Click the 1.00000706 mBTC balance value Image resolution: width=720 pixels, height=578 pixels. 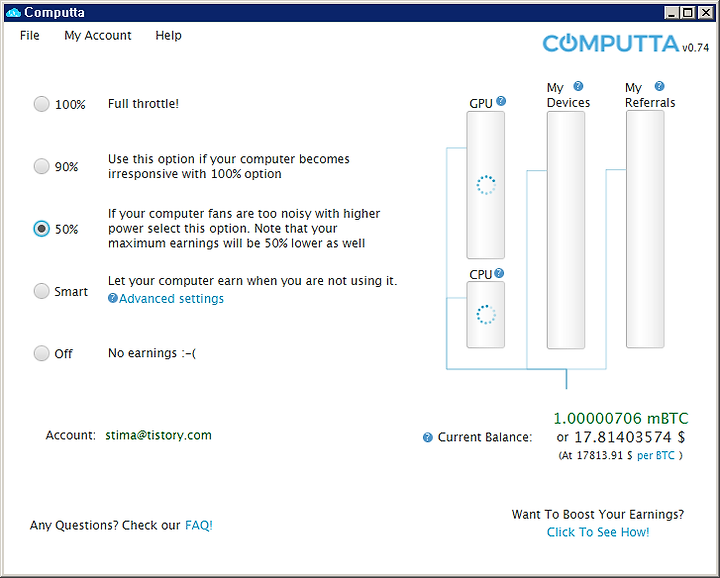[x=621, y=419]
